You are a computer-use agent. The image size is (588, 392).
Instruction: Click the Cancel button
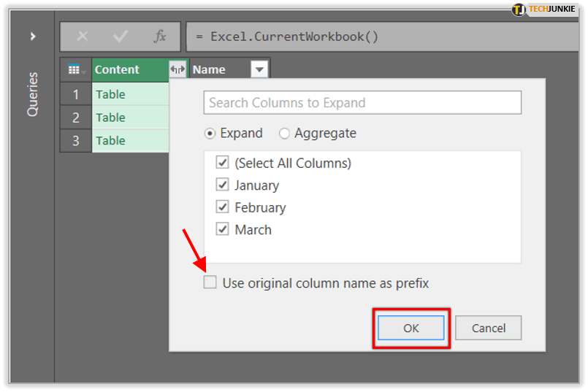pos(489,328)
